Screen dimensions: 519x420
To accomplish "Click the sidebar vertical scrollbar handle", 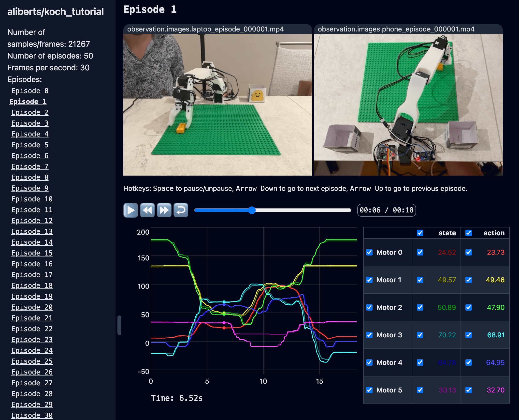I will 119,325.
